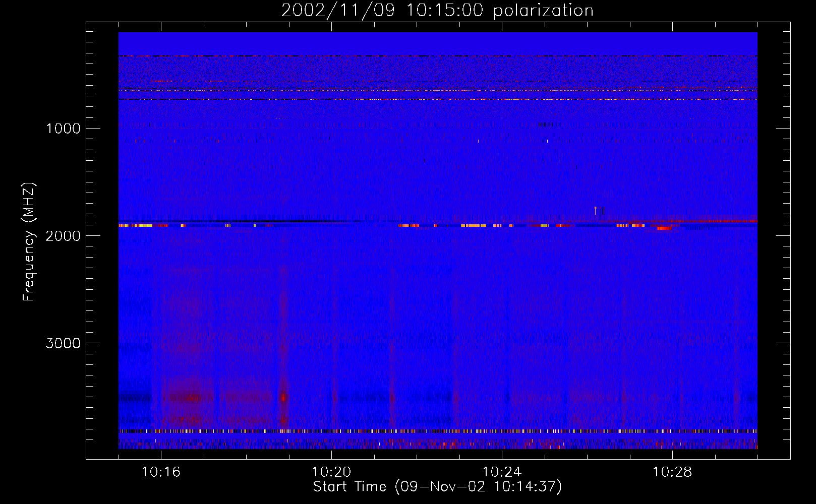Click the 'Frequency (MHZ)' axis title
The image size is (816, 504).
29,242
